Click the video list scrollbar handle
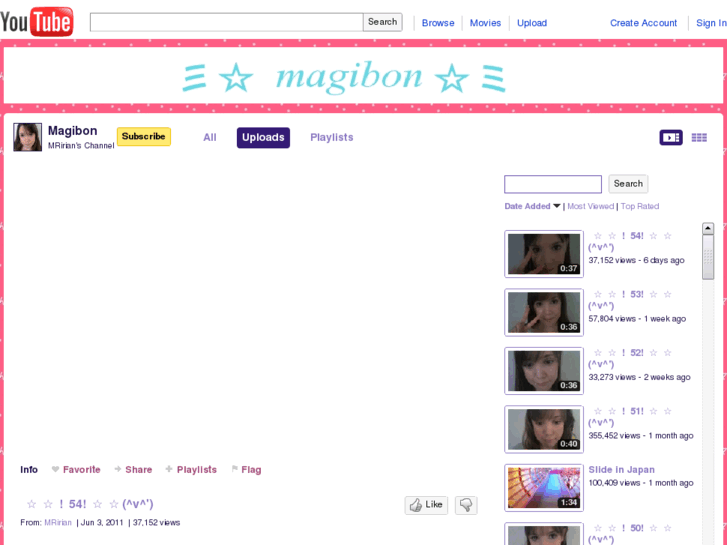The image size is (727, 545). 708,257
